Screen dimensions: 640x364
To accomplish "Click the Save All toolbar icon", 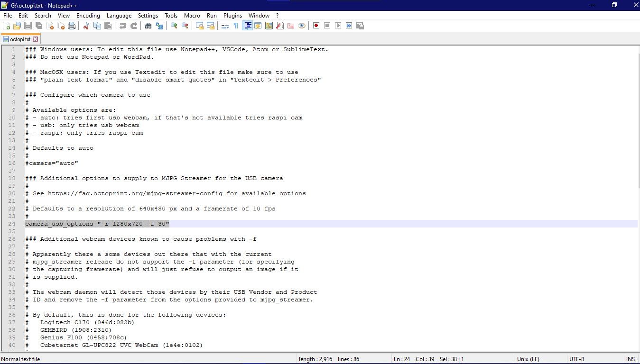I will 39,26.
